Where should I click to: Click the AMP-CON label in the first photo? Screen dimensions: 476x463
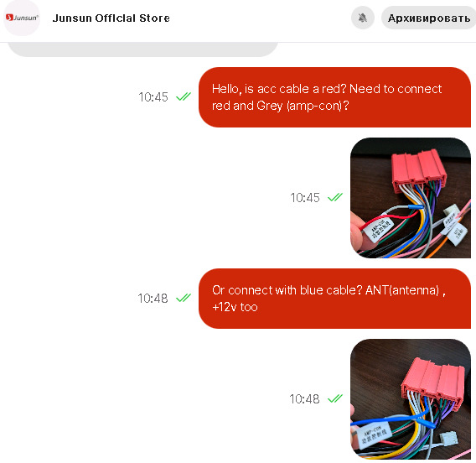pyautogui.click(x=379, y=229)
